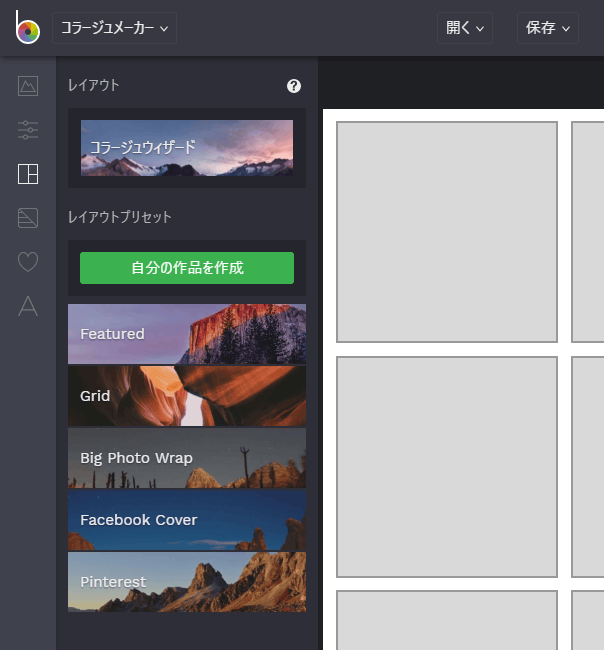
Task: Click the レイアウトプリセット heading text
Action: [x=120, y=217]
